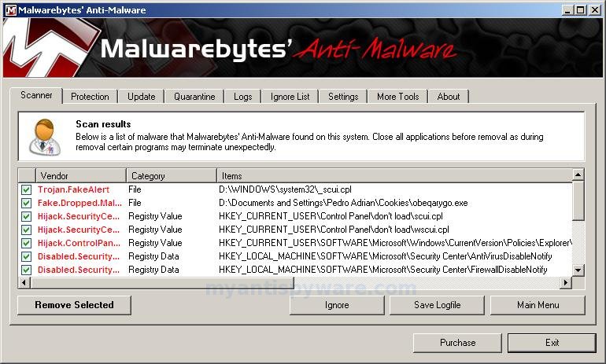
Task: Open the Settings tab
Action: (343, 97)
